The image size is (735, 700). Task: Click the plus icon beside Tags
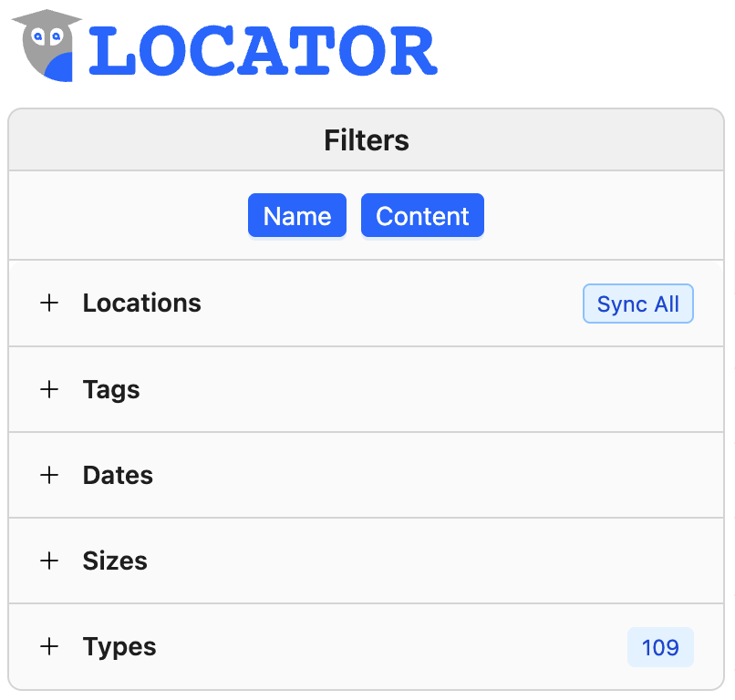(49, 389)
